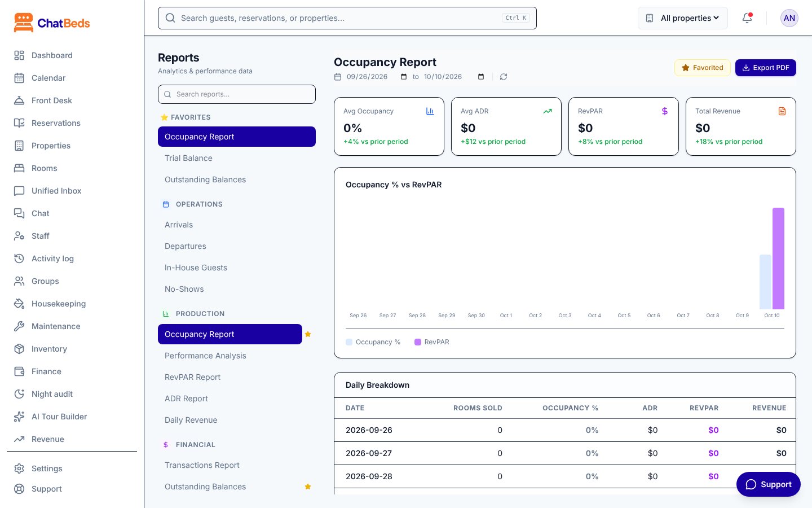The width and height of the screenshot is (812, 508).
Task: Go to Front Desk in sidebar
Action: tap(72, 100)
